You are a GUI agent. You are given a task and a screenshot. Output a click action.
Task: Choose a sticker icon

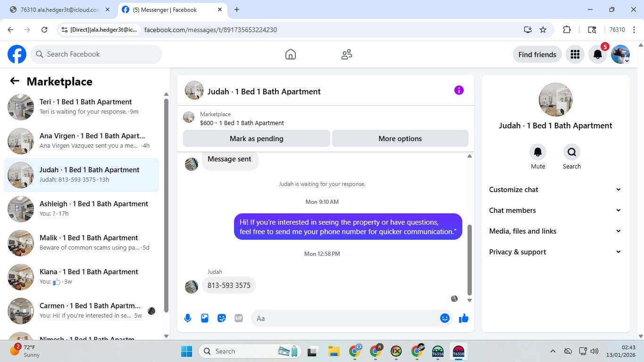click(x=222, y=318)
